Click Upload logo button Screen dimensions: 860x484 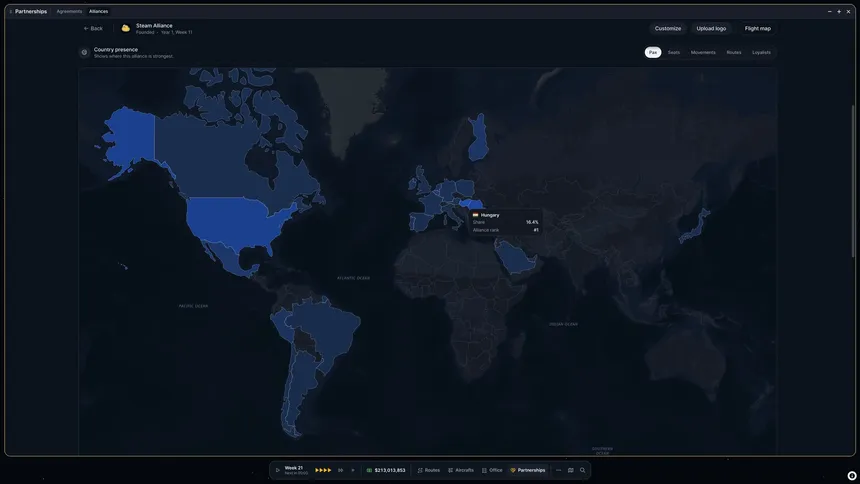pyautogui.click(x=711, y=29)
